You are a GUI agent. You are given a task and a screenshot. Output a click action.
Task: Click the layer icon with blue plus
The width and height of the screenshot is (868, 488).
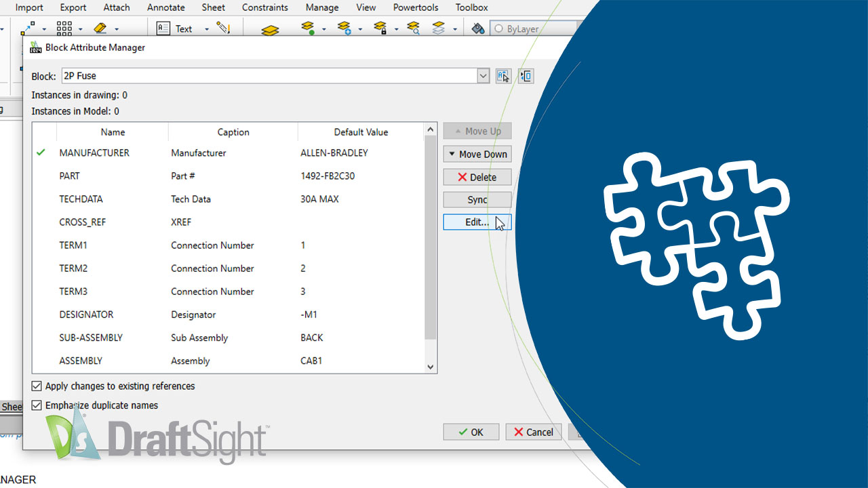coord(344,28)
